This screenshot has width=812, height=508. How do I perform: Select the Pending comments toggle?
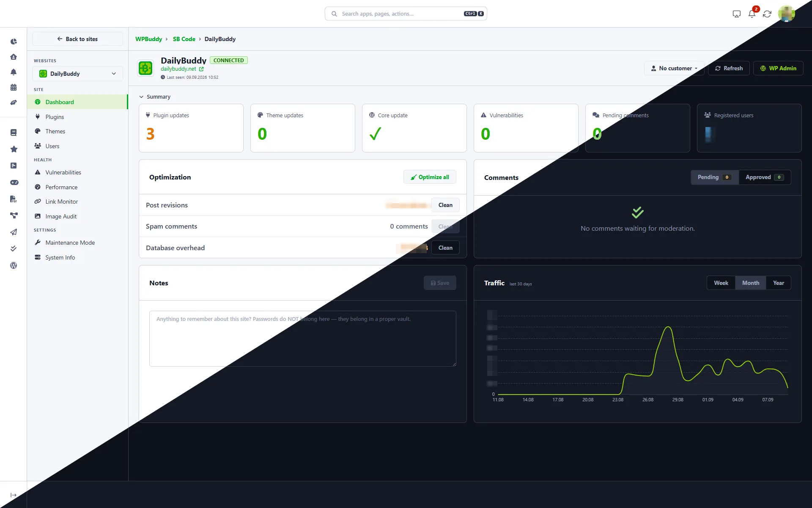tap(715, 177)
